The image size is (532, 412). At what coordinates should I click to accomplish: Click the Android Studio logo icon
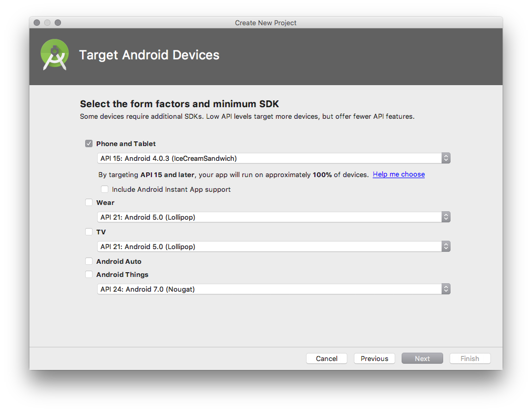[x=55, y=55]
